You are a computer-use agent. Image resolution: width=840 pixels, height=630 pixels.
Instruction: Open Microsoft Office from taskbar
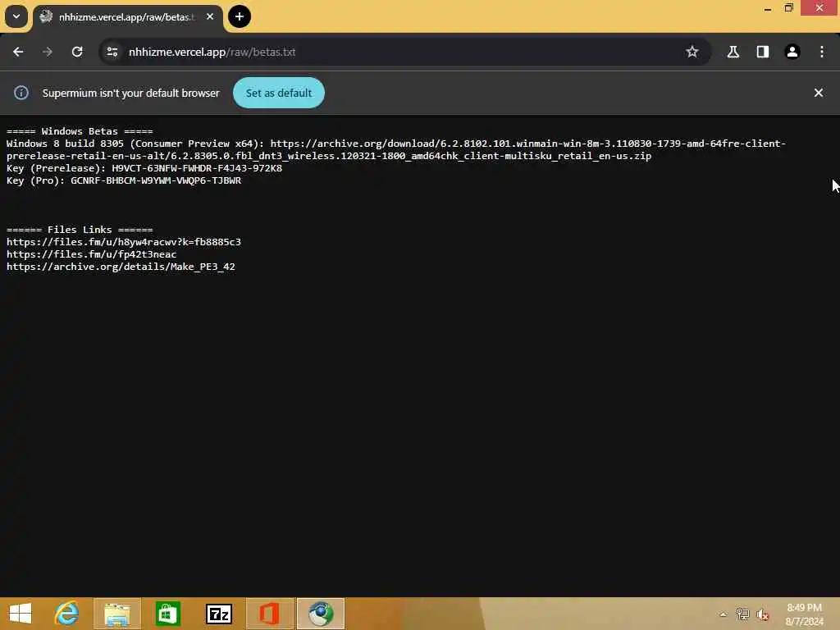click(269, 614)
